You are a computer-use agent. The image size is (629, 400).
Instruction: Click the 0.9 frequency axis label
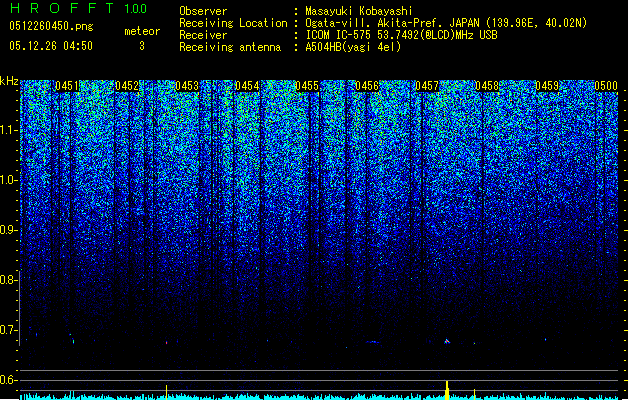click(x=9, y=230)
